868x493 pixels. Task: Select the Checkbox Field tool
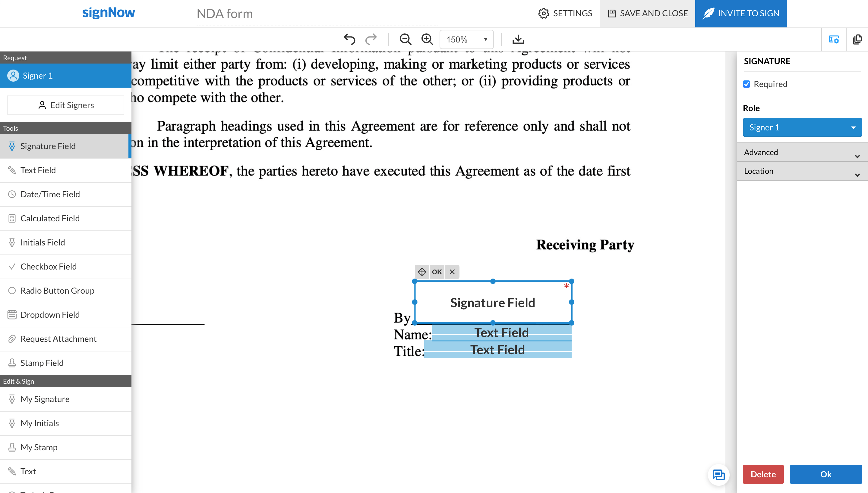49,266
